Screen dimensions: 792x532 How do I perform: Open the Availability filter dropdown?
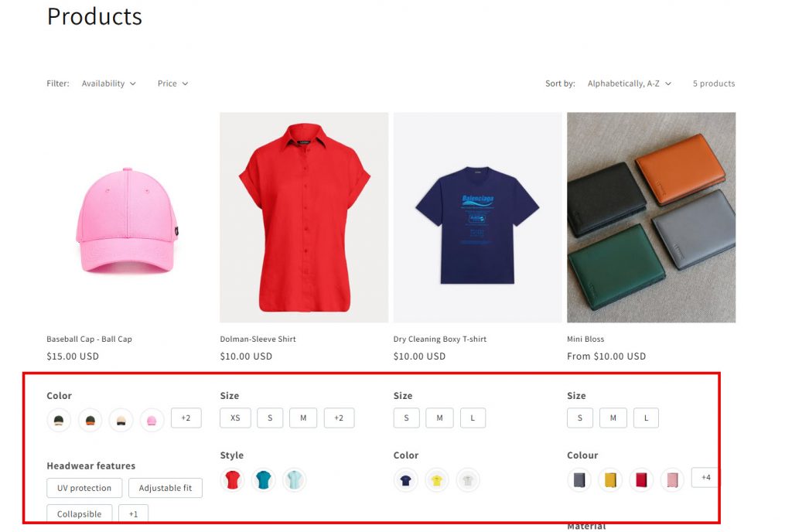coord(108,84)
